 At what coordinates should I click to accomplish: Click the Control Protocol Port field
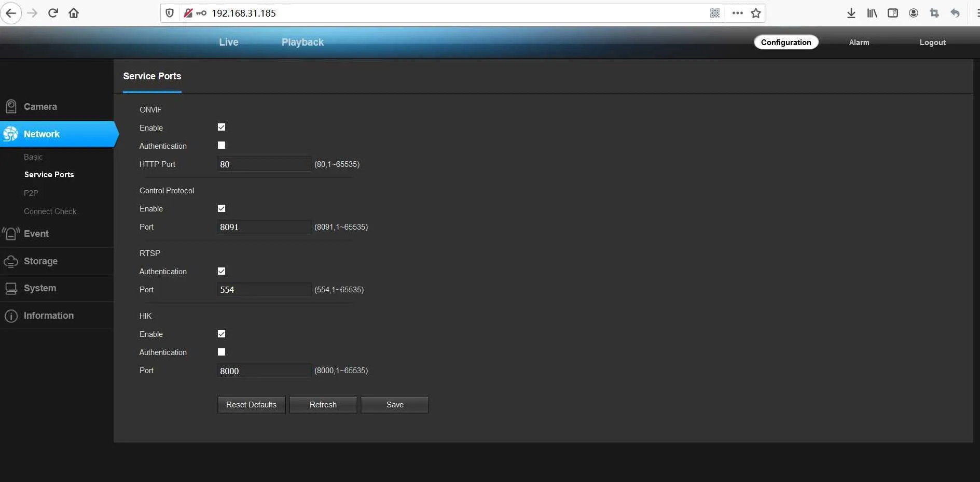(x=264, y=227)
